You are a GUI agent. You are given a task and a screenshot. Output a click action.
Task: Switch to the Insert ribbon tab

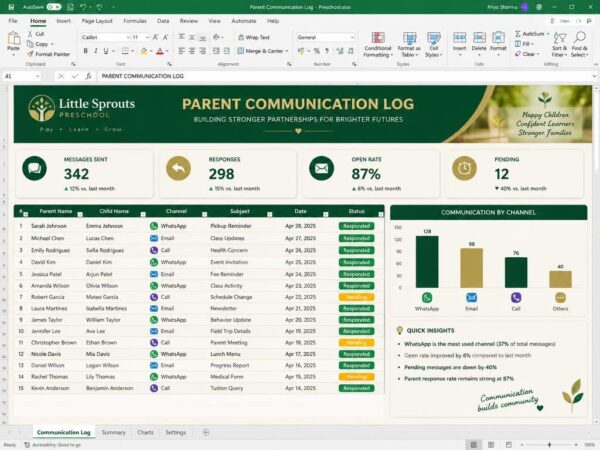pyautogui.click(x=64, y=21)
